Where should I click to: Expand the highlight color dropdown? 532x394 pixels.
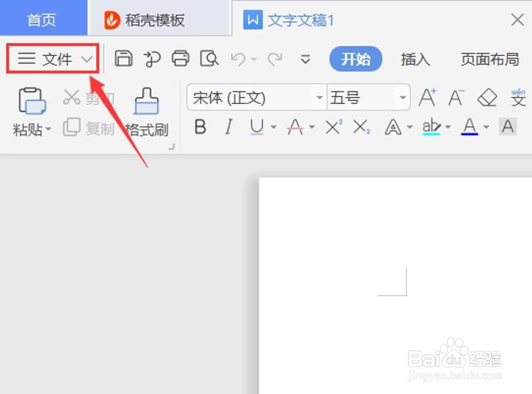(x=448, y=127)
